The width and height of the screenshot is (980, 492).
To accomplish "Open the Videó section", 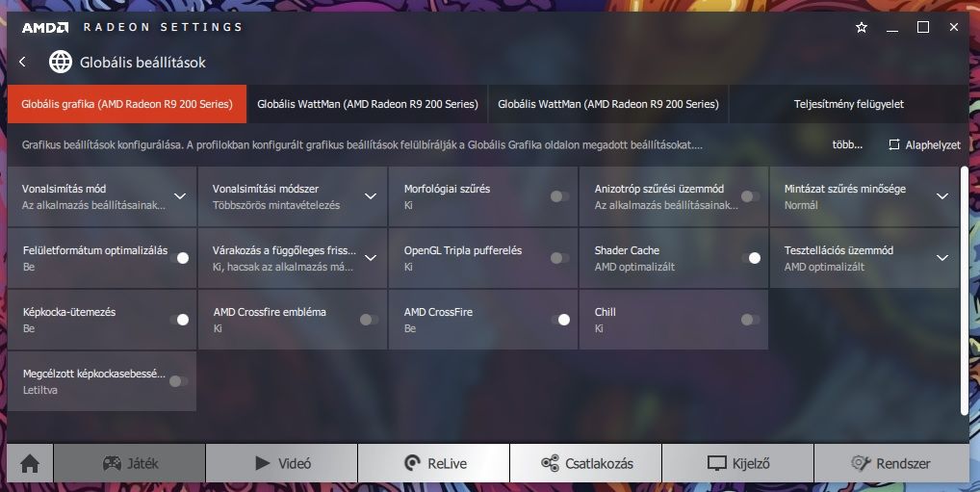I will click(282, 463).
